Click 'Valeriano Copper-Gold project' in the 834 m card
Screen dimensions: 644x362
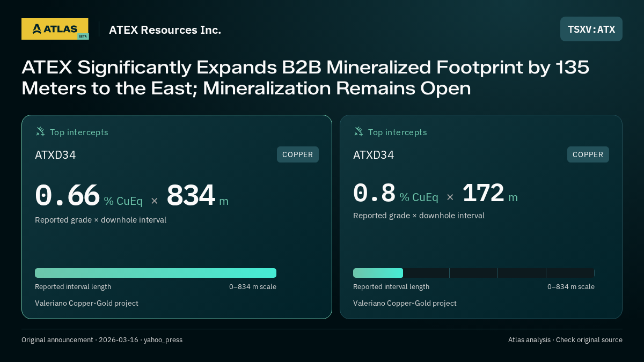pos(86,303)
